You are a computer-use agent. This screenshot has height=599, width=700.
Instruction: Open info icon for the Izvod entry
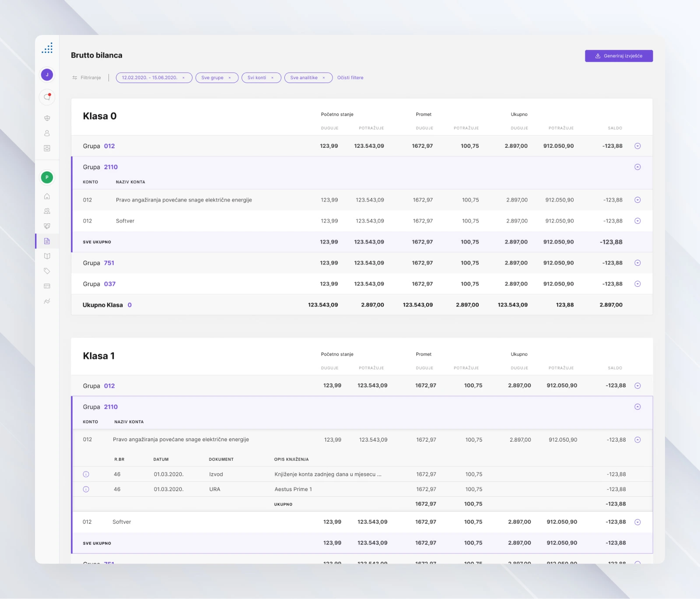[86, 474]
